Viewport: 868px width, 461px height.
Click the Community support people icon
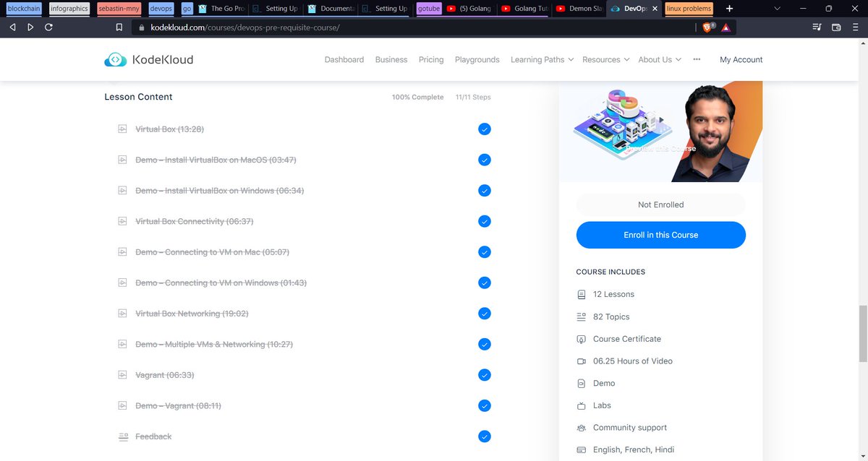[x=581, y=428]
